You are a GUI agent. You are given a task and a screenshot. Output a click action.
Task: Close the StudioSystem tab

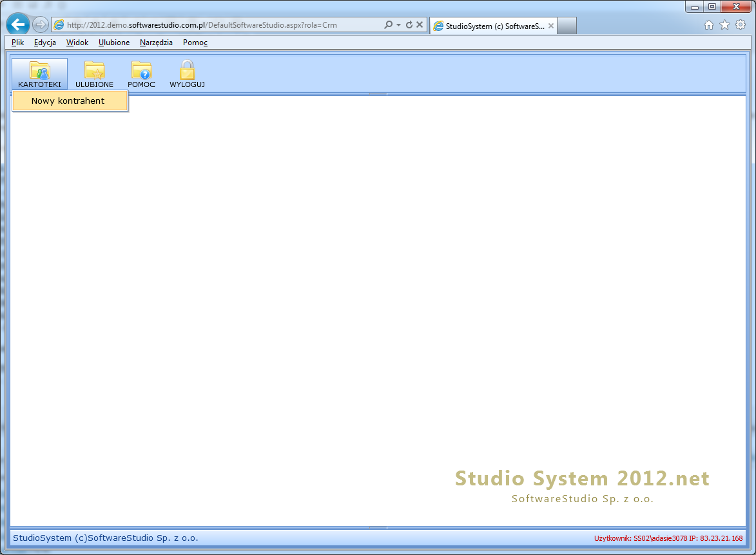[550, 26]
